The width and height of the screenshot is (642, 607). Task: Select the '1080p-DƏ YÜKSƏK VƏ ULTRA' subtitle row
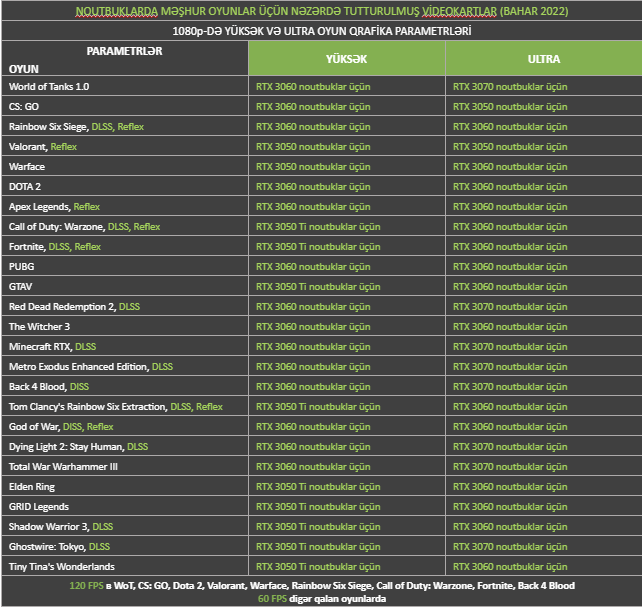point(322,31)
